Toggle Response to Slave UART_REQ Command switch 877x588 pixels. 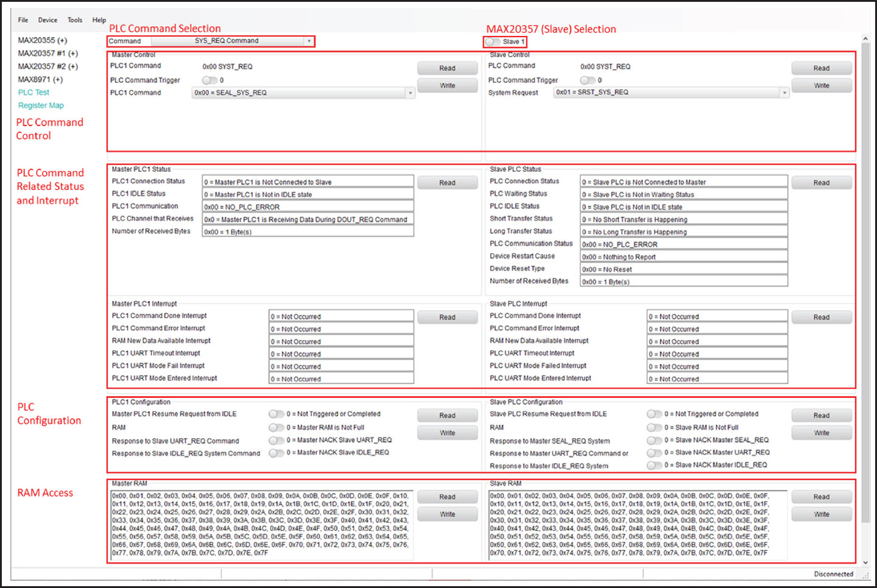(x=276, y=441)
